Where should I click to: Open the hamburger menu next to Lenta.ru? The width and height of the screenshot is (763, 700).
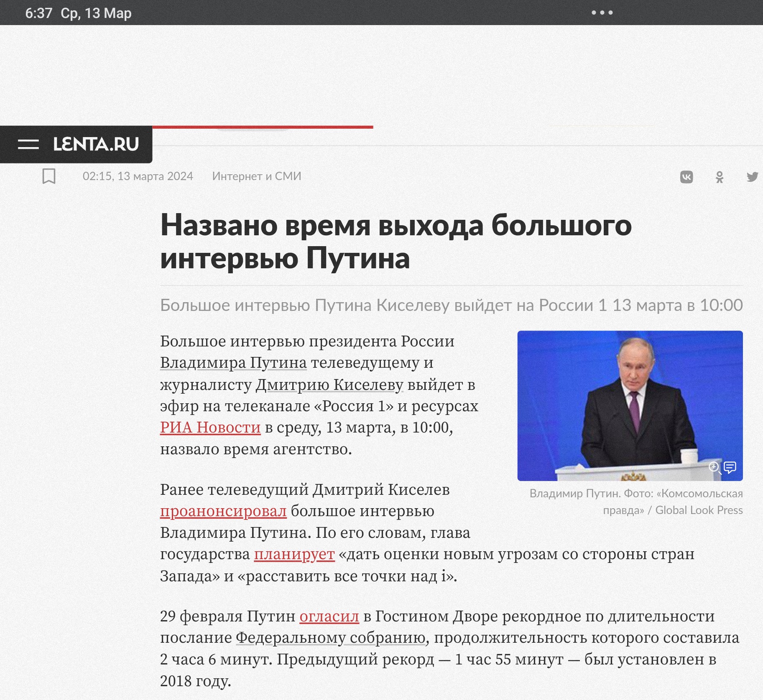click(x=28, y=144)
